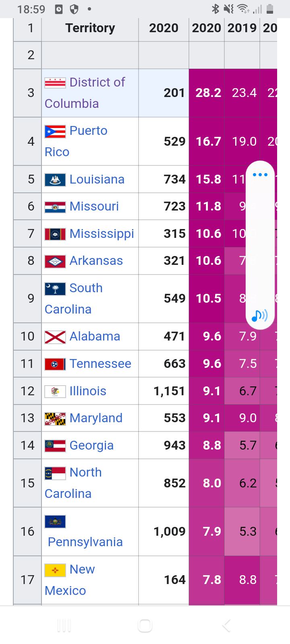Image resolution: width=290 pixels, height=644 pixels.
Task: Visit the Illinois article link
Action: click(88, 391)
